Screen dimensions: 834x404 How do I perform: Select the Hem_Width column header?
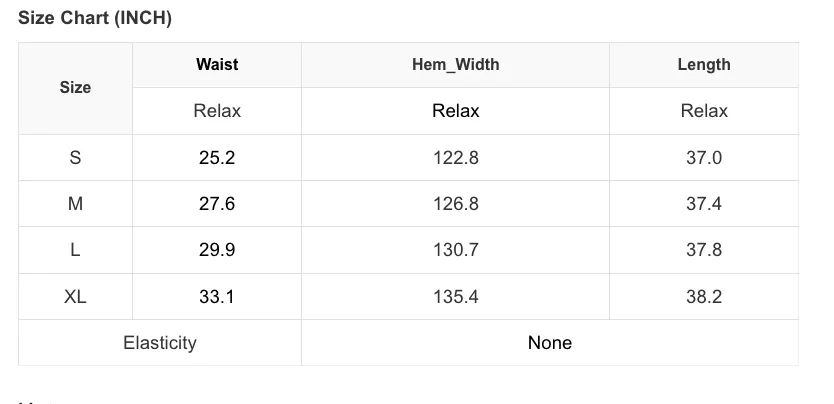point(456,64)
